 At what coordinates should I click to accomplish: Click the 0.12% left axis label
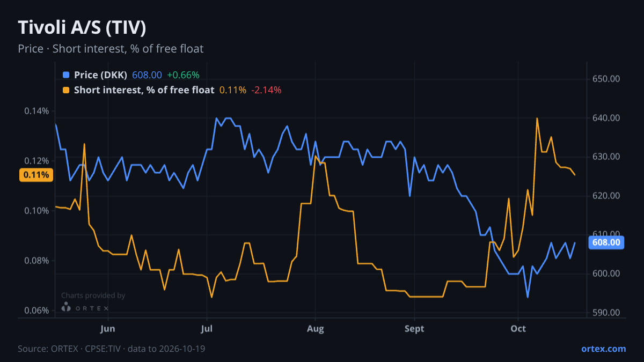click(x=36, y=161)
